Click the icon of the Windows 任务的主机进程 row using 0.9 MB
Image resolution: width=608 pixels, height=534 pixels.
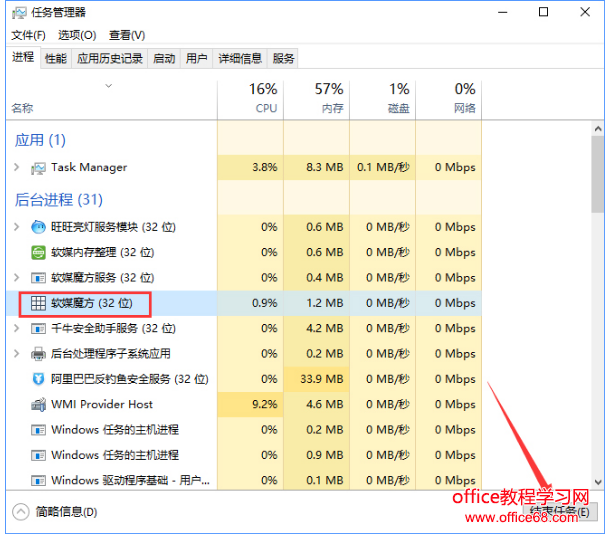pyautogui.click(x=38, y=455)
